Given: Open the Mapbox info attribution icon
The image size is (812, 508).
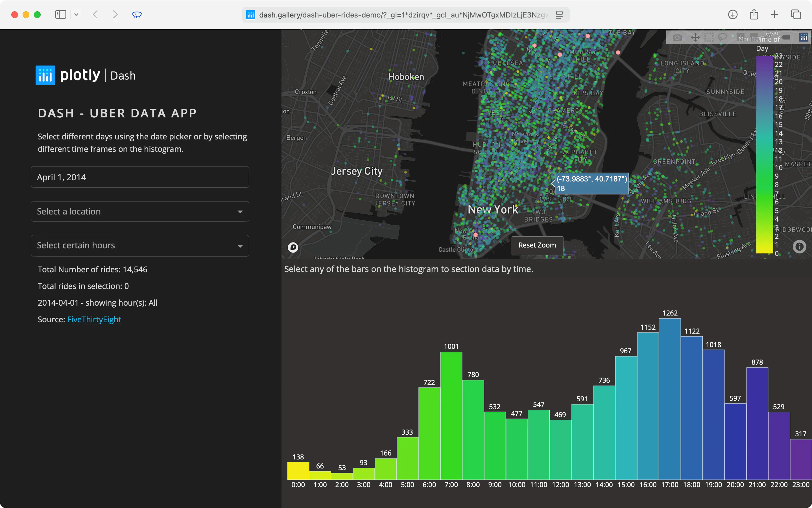Looking at the screenshot, I should (799, 247).
